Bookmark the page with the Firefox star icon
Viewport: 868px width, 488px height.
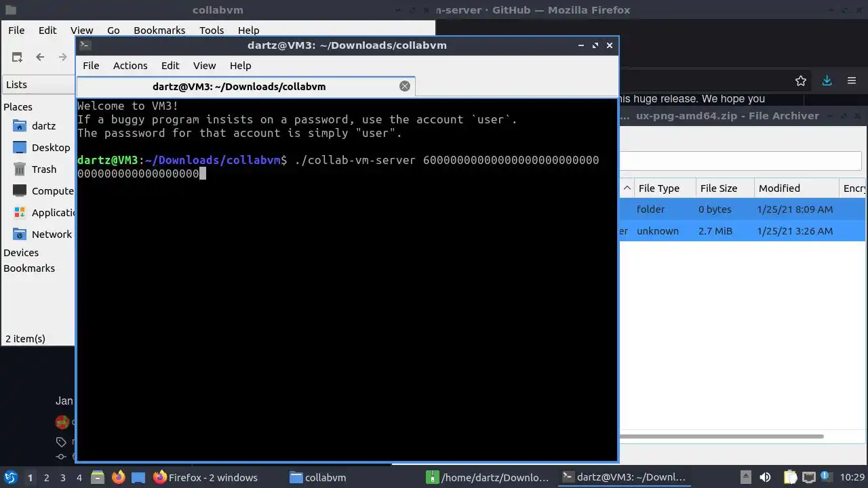(801, 81)
